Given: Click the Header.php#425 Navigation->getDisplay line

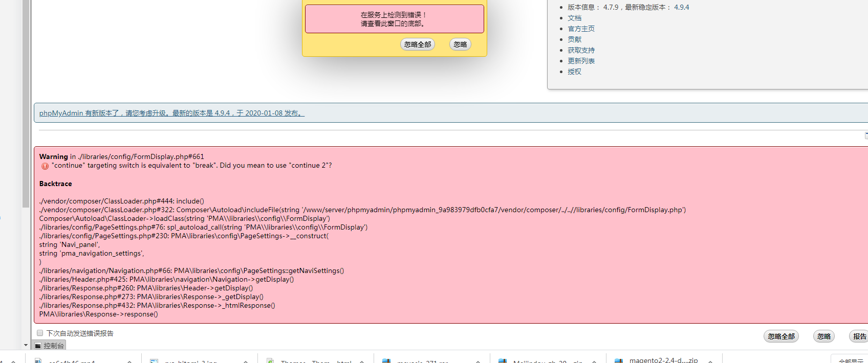Looking at the screenshot, I should [x=166, y=279].
